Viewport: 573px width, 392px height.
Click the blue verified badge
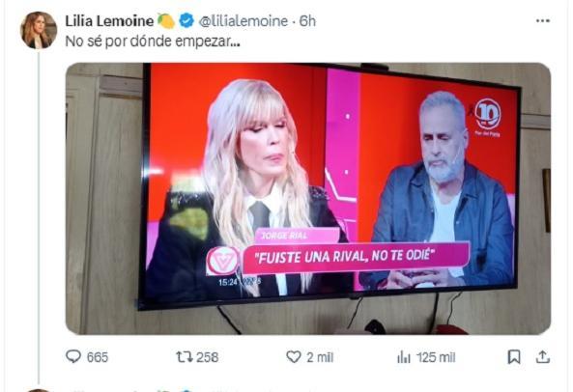pos(186,21)
